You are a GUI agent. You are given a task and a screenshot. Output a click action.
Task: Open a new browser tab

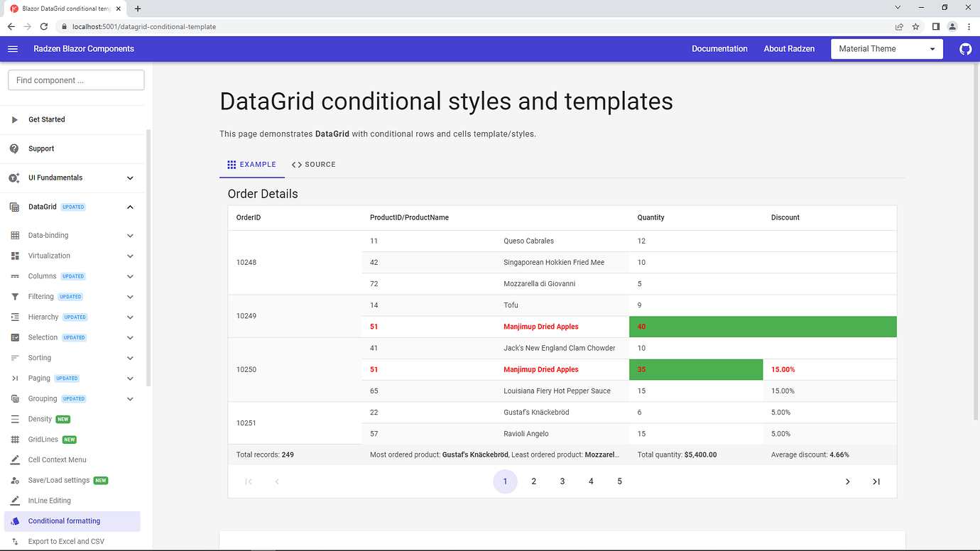pyautogui.click(x=138, y=9)
